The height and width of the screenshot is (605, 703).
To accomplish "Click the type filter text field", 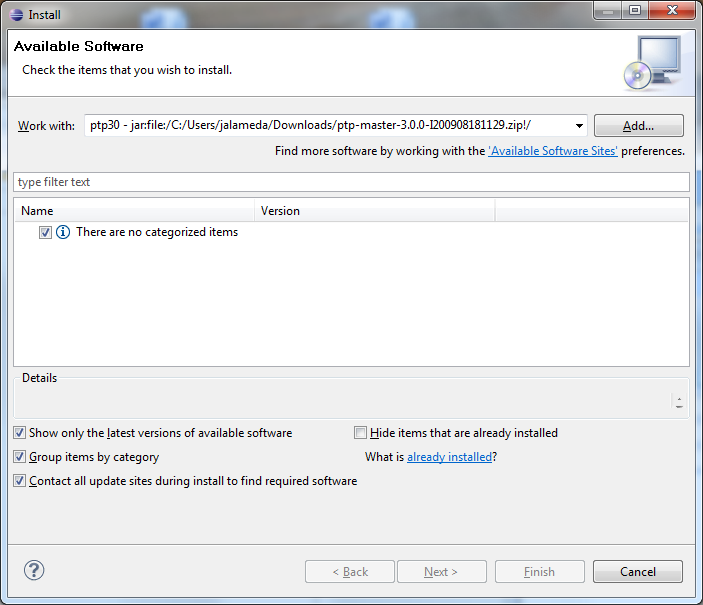I will click(x=352, y=182).
